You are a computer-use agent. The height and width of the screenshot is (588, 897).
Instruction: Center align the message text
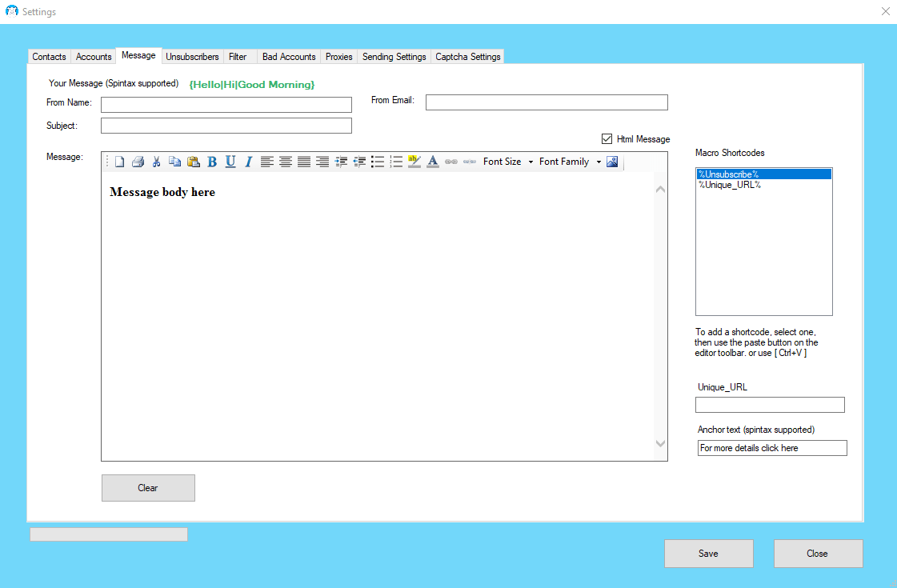point(285,162)
